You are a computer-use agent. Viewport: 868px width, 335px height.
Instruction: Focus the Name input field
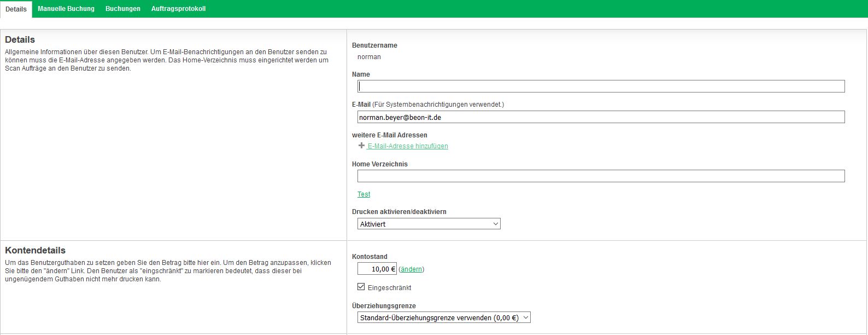point(601,86)
